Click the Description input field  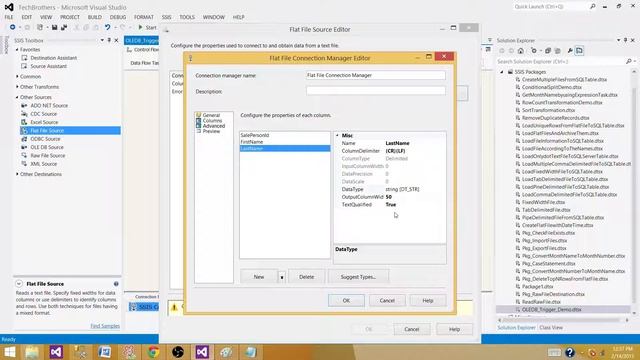tap(376, 91)
